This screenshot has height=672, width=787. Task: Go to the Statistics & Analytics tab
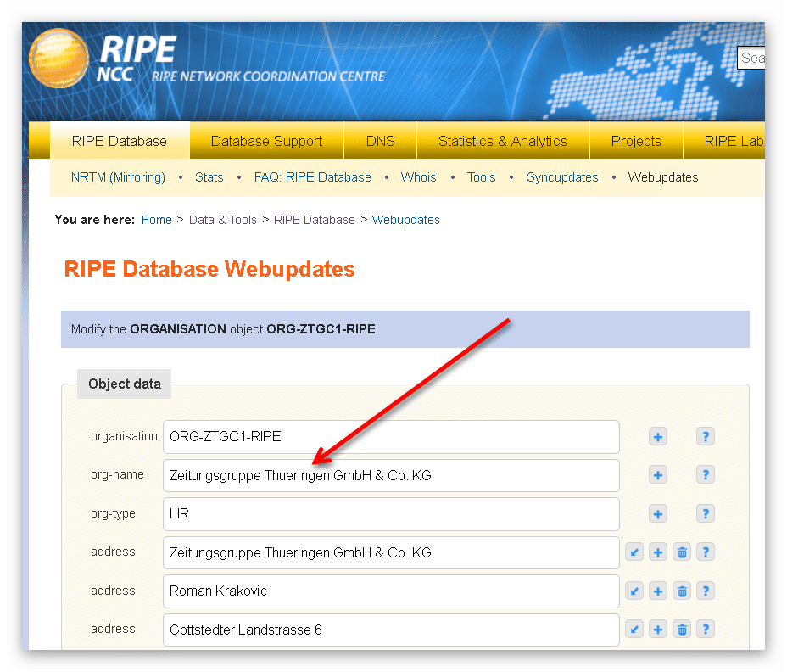tap(502, 141)
